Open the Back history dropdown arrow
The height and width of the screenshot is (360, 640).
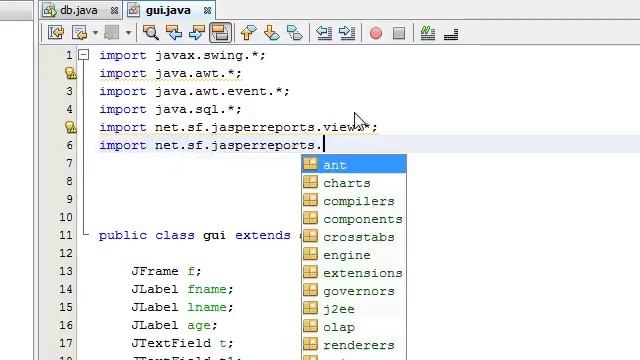tap(95, 33)
